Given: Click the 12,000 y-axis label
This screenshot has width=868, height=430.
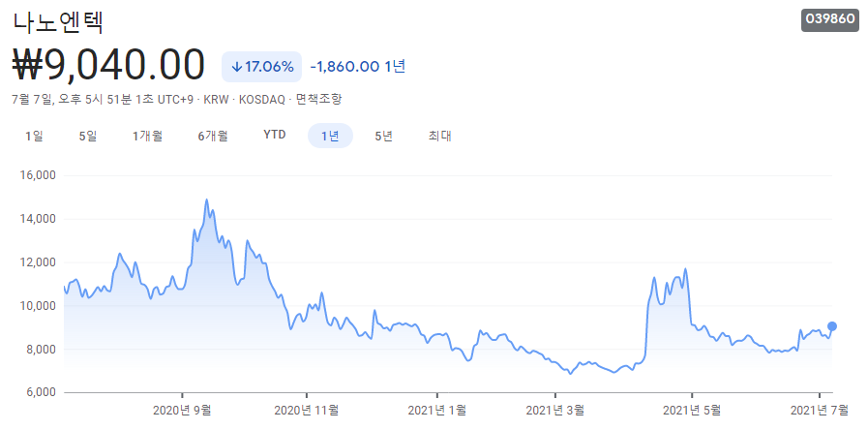Looking at the screenshot, I should (38, 262).
